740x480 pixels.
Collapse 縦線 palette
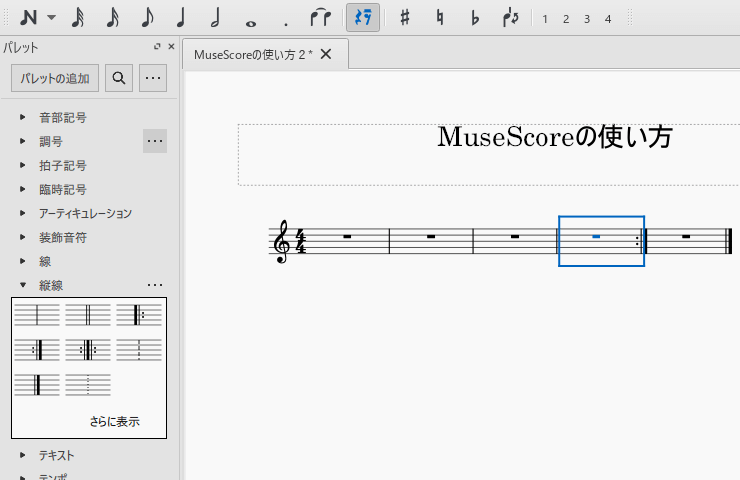click(x=23, y=285)
